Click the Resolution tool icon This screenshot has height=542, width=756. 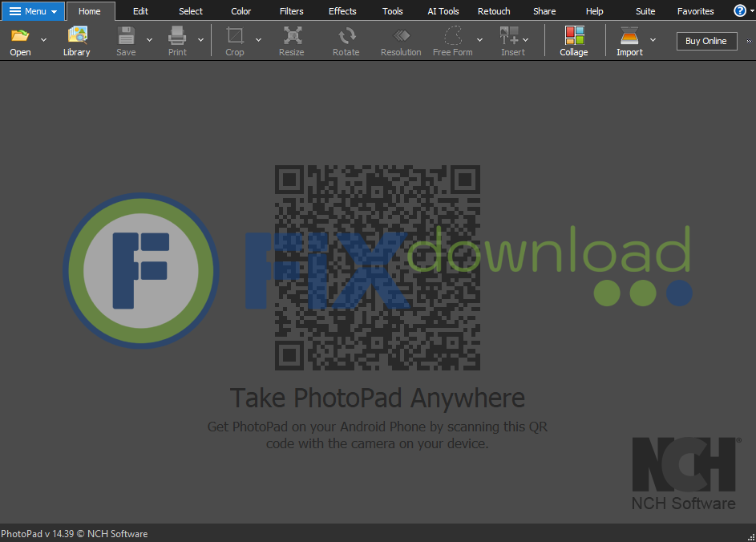[401, 36]
